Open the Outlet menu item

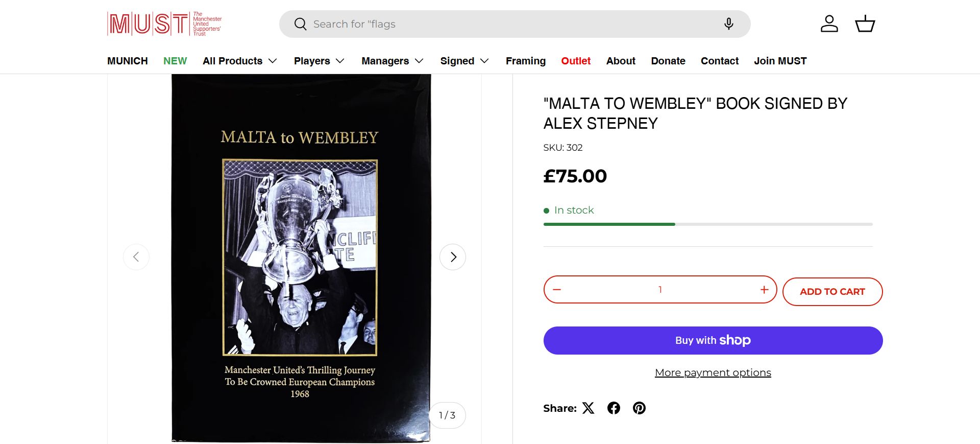pos(576,61)
